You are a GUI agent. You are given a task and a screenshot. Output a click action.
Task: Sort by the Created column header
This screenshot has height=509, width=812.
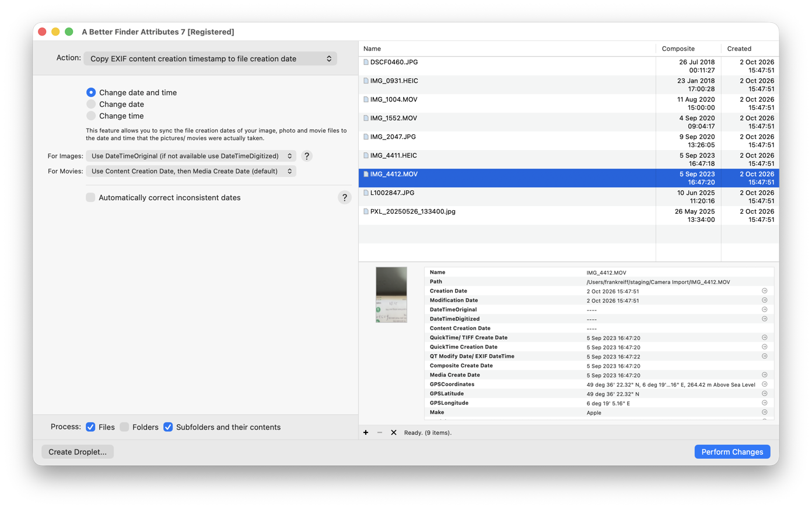[x=750, y=48]
